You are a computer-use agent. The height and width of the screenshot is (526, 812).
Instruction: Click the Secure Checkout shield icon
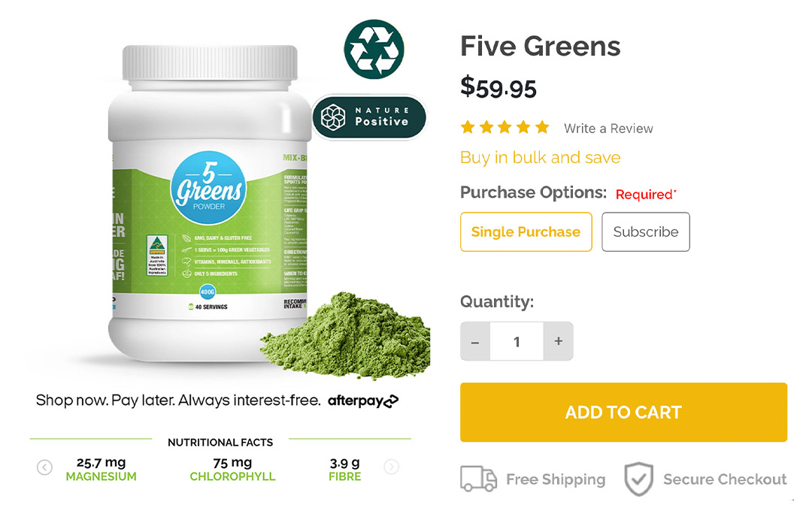[638, 479]
